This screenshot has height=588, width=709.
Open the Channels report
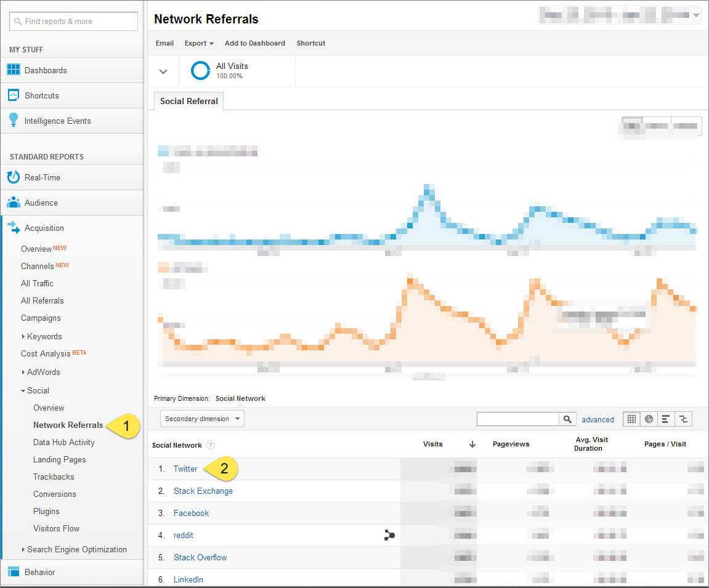coord(37,266)
